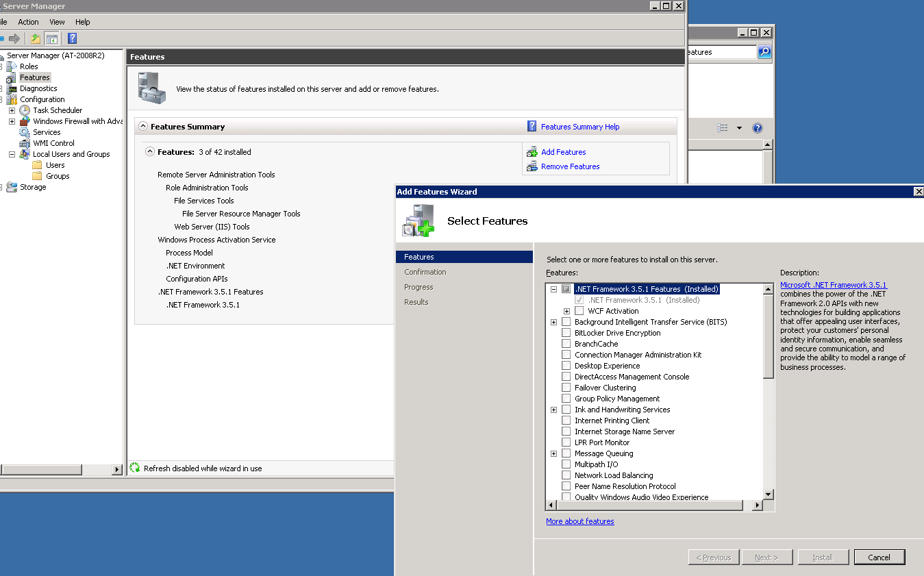924x576 pixels.
Task: Tick the BranchCache checkbox
Action: 566,344
